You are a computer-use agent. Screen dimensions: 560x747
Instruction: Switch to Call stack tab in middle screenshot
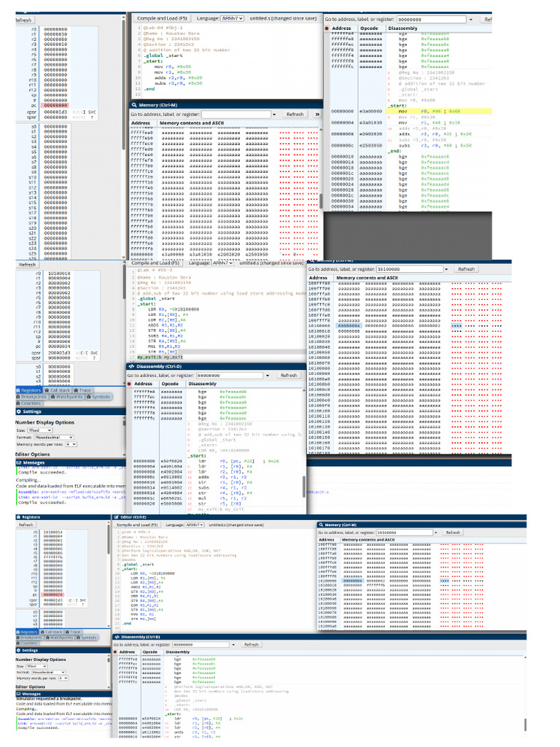(x=57, y=390)
